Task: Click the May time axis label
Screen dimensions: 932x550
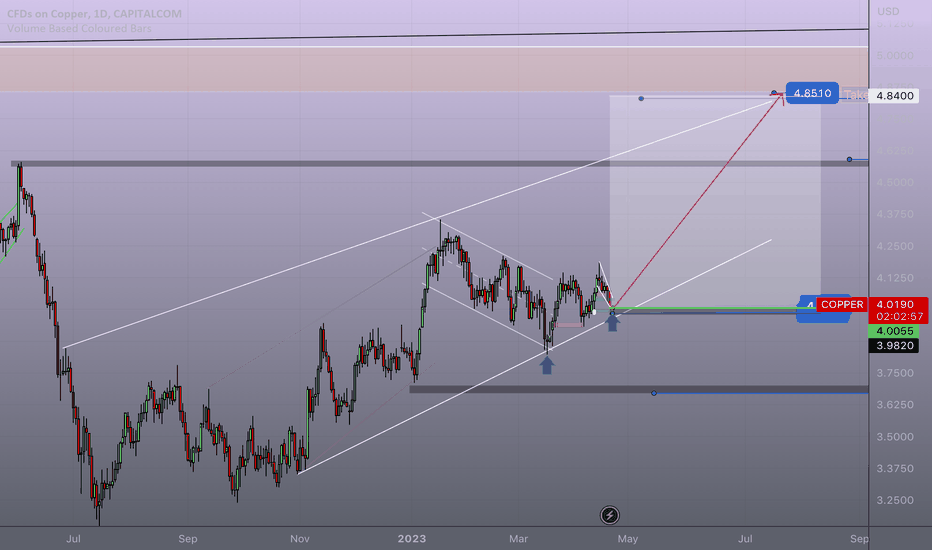Action: click(628, 539)
